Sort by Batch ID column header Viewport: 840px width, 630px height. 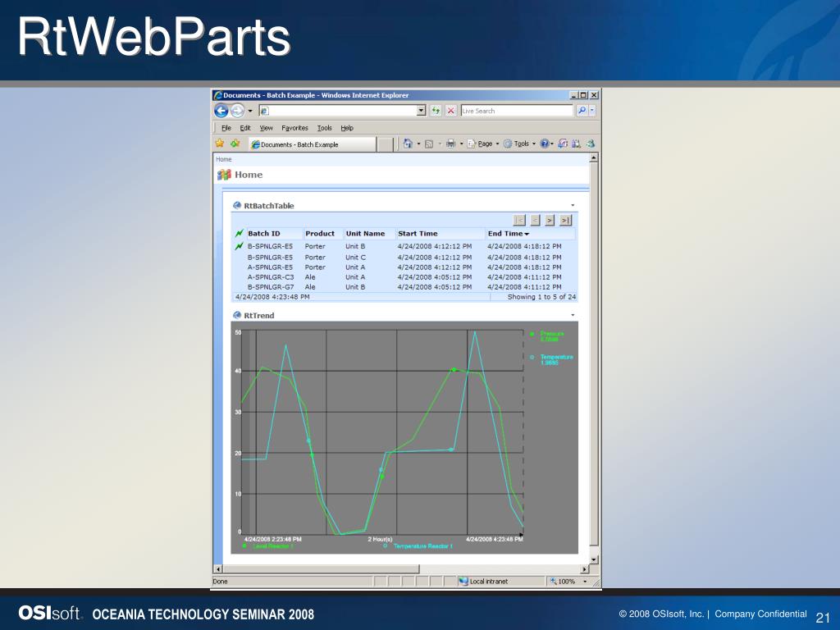pyautogui.click(x=263, y=234)
